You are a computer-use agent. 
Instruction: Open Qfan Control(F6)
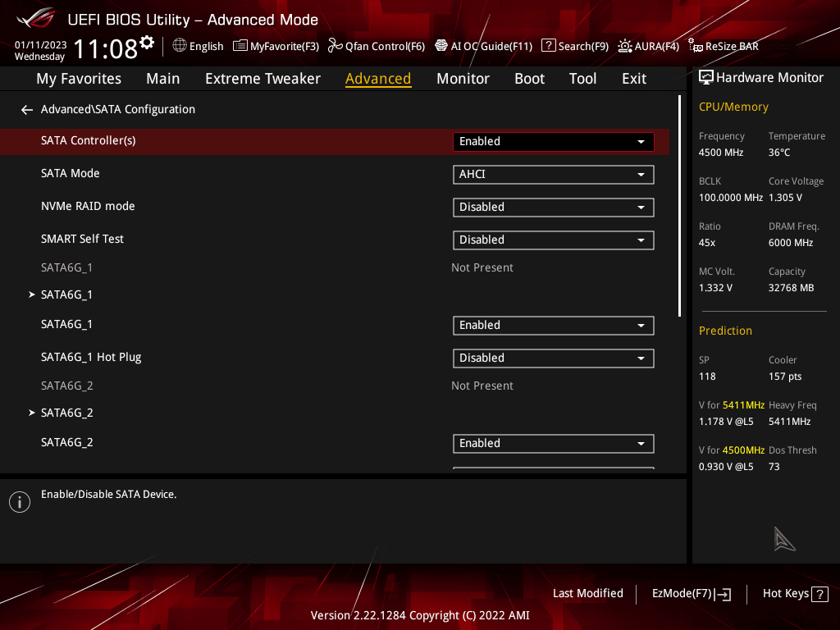coord(376,46)
